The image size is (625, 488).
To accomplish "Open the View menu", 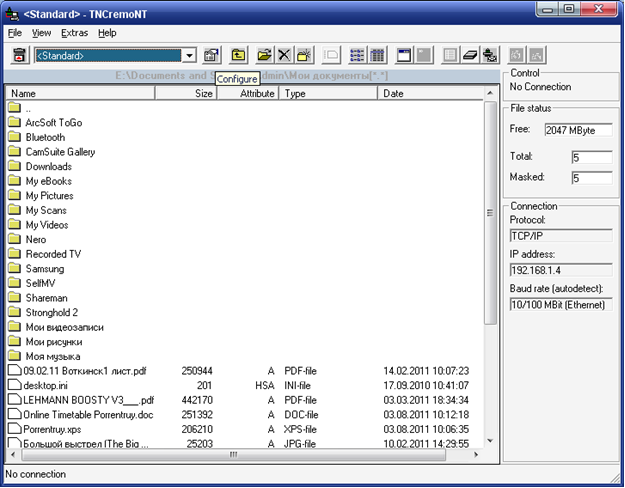I will tap(41, 33).
